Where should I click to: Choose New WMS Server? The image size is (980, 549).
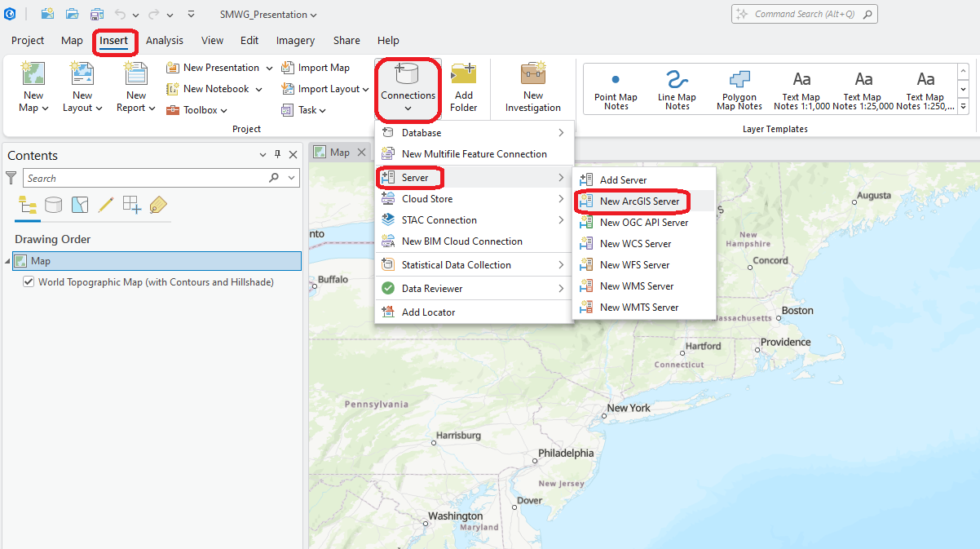[x=644, y=286]
